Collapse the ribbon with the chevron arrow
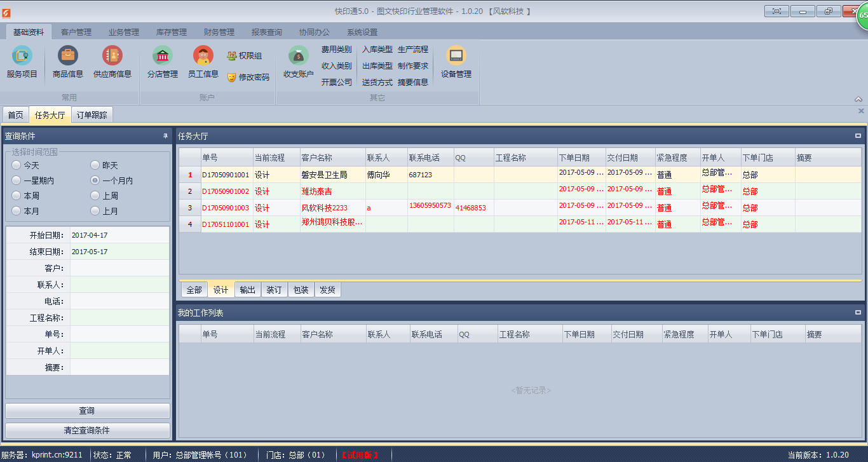The image size is (868, 462). (858, 99)
